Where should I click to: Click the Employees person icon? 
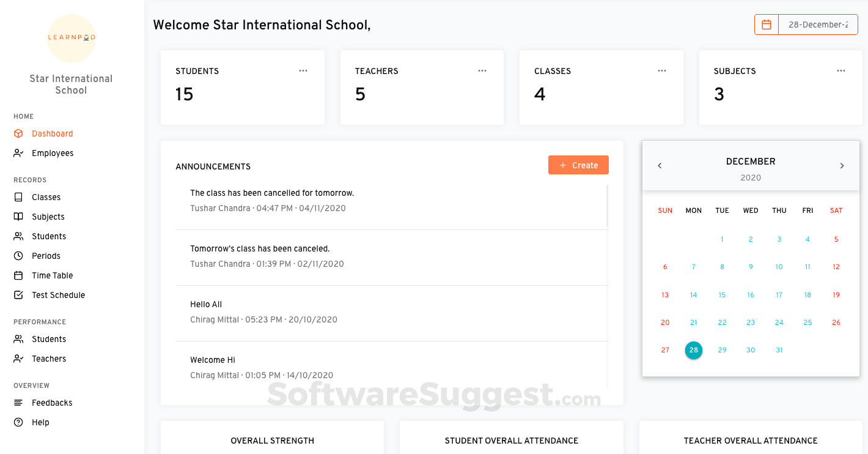pyautogui.click(x=18, y=153)
